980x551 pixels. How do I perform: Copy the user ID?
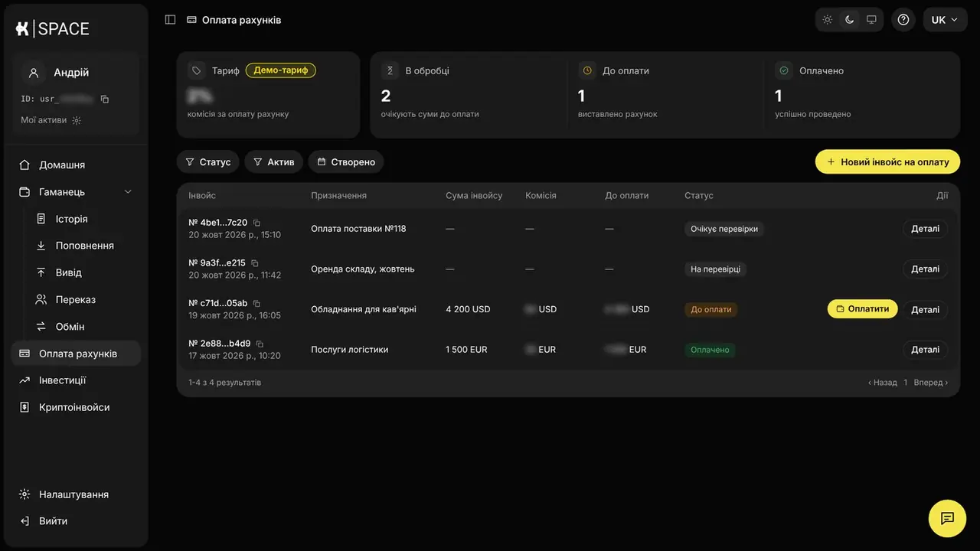coord(105,99)
